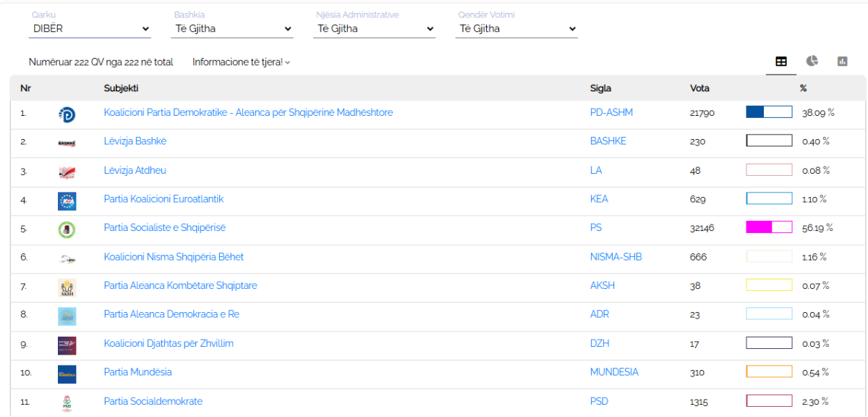Click the PD-ASHM coalition logo
Image resolution: width=868 pixels, height=417 pixels.
pyautogui.click(x=67, y=114)
